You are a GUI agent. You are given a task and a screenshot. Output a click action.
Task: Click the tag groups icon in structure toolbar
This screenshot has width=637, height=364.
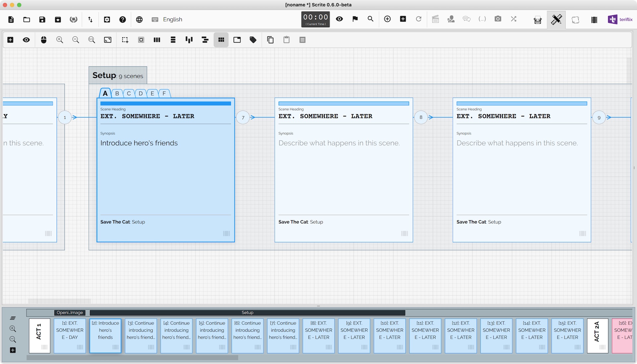(253, 40)
